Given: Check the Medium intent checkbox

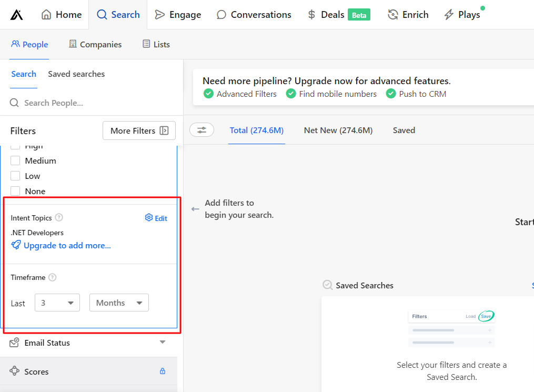Looking at the screenshot, I should tap(15, 160).
